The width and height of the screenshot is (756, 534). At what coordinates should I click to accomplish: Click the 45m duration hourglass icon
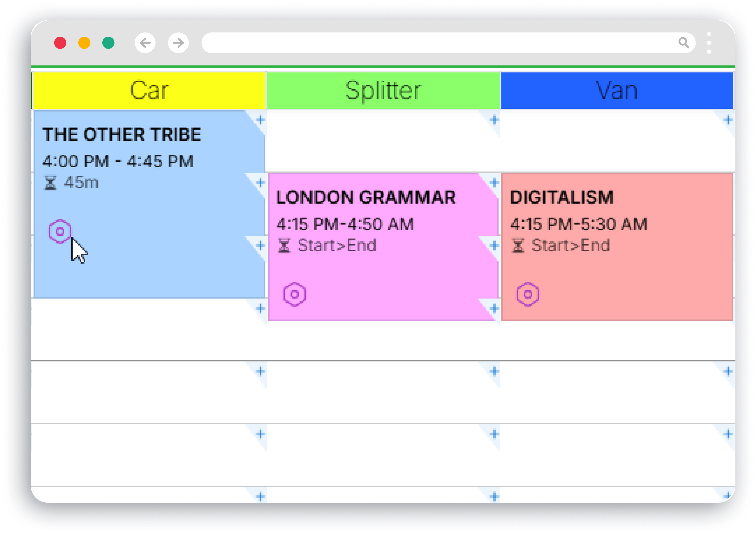coord(50,183)
